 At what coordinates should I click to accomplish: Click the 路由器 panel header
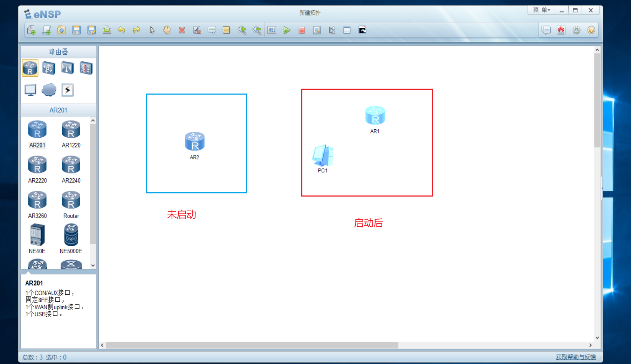[59, 52]
